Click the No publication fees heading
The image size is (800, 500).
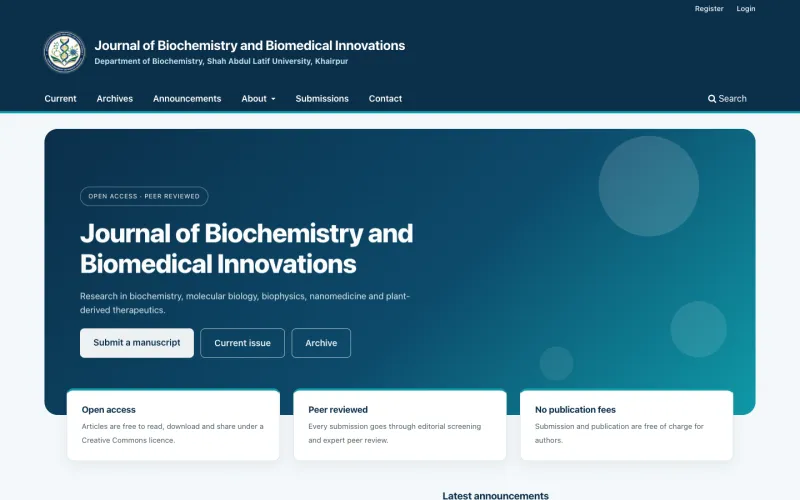click(x=575, y=410)
